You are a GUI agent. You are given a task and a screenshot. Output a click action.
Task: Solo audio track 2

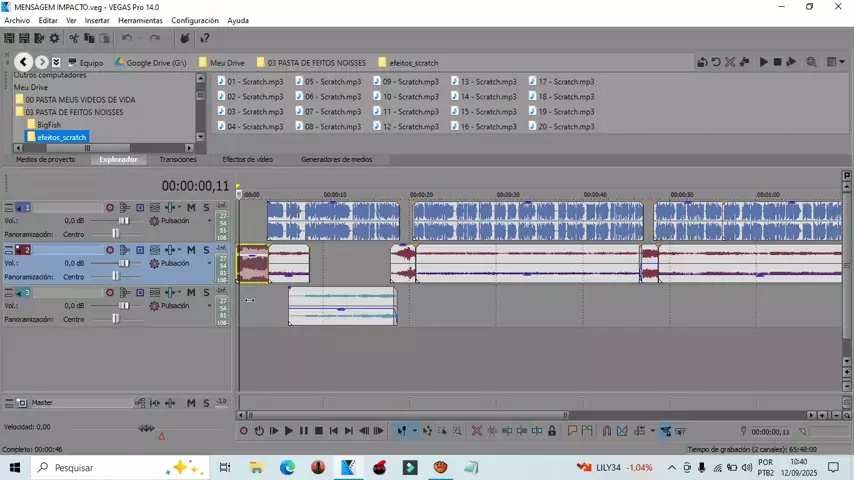[206, 250]
